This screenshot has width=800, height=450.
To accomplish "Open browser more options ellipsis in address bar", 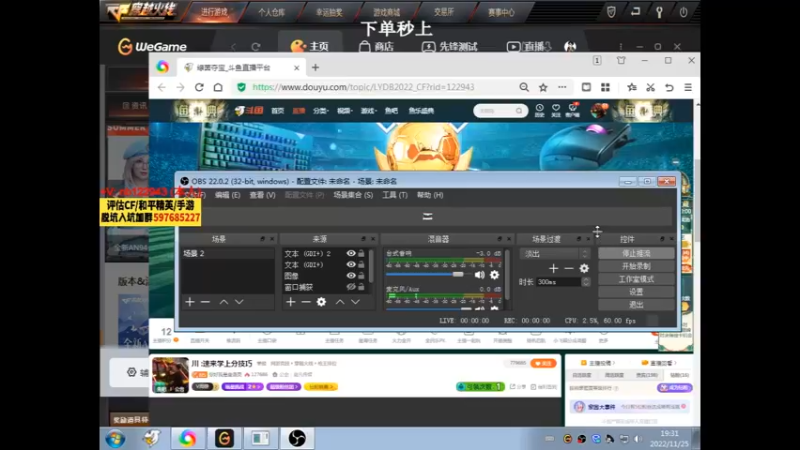I will [562, 87].
